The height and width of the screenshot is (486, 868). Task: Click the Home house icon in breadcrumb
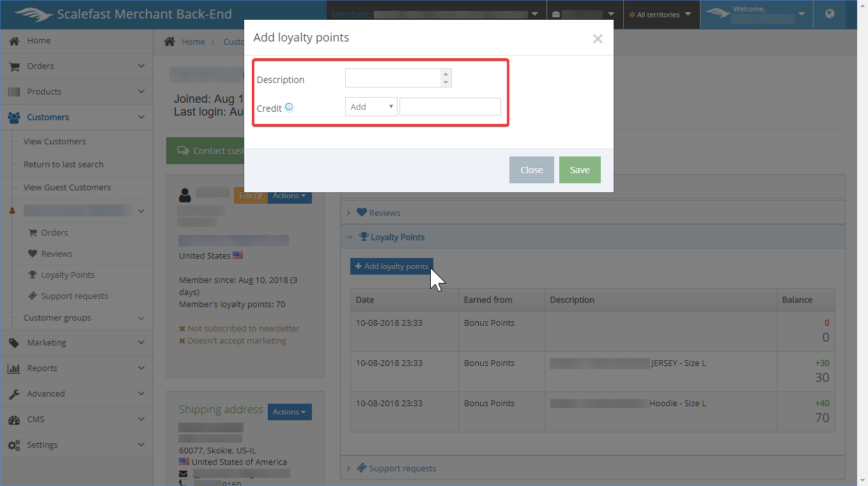(x=169, y=42)
